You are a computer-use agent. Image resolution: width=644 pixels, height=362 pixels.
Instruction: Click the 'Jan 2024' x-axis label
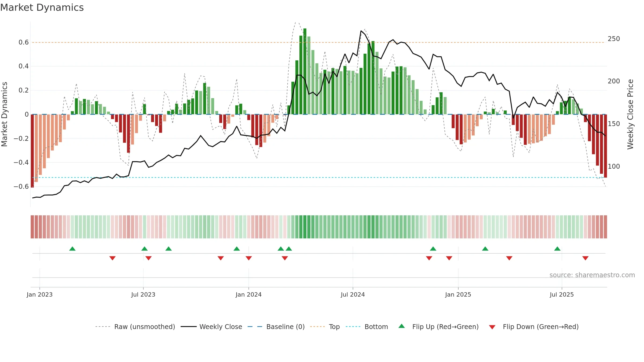[249, 294]
